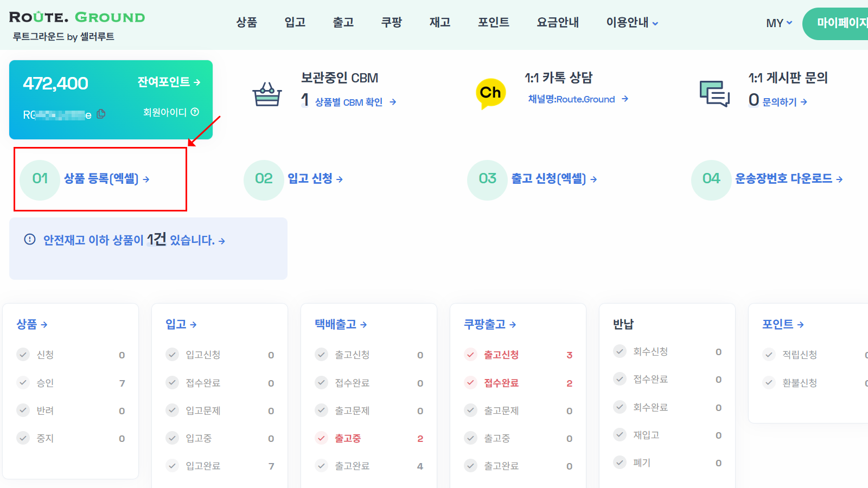Open the KakaoTalk Ch consultation icon
868x488 pixels.
pyautogui.click(x=490, y=92)
